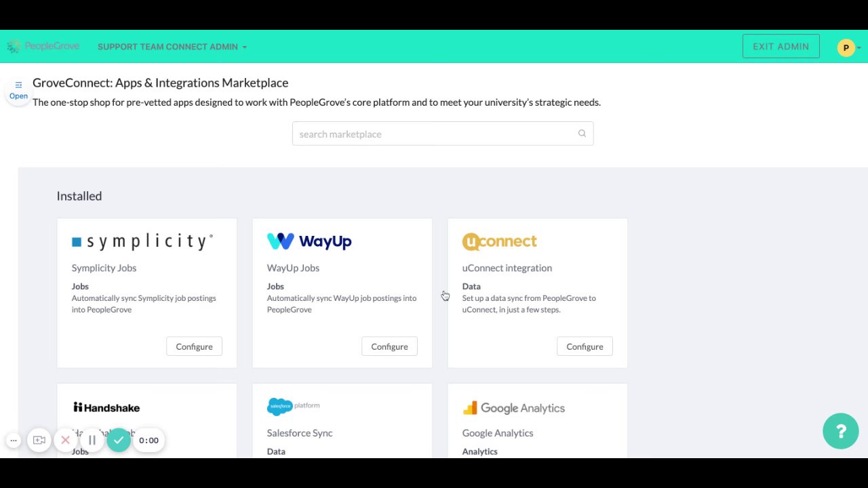868x488 pixels.
Task: Configure the Symplicity Jobs integration
Action: (x=194, y=346)
